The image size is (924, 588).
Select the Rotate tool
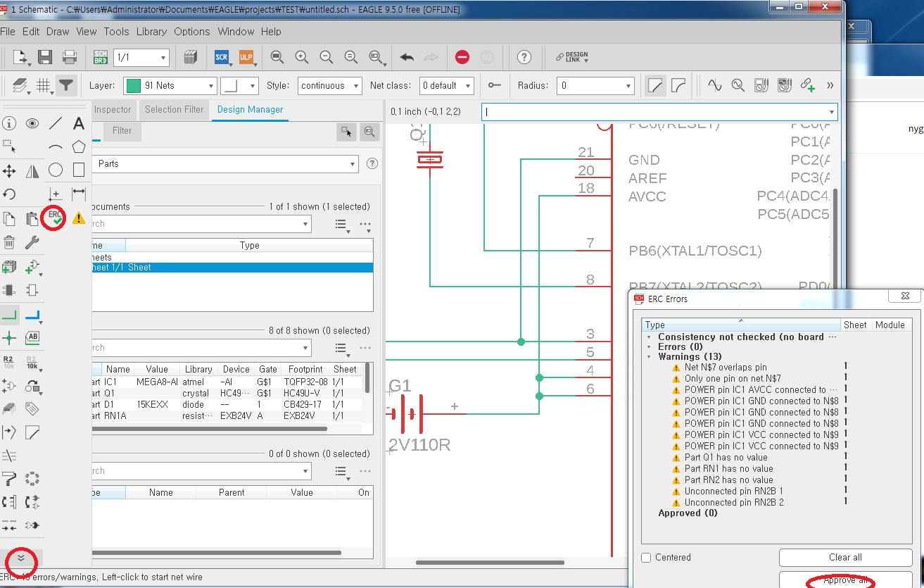(x=9, y=194)
